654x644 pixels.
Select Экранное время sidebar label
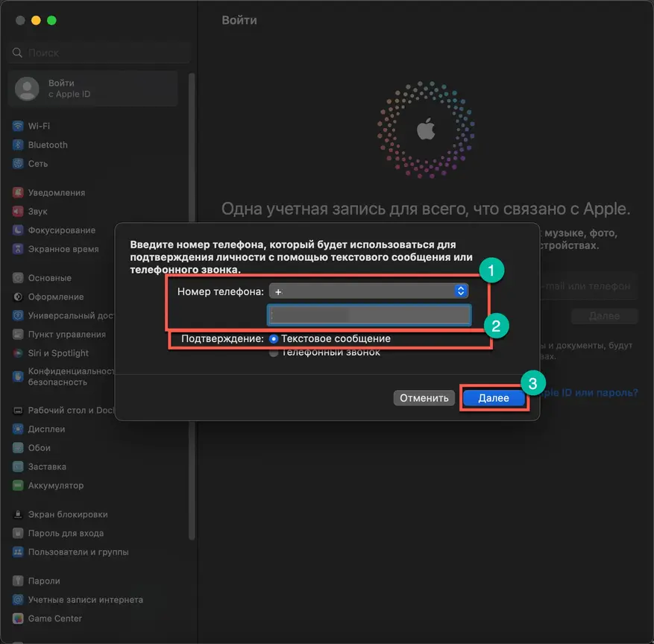[63, 249]
